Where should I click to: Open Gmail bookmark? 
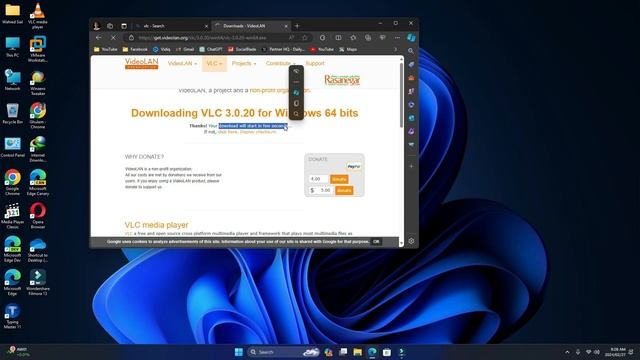pos(185,49)
